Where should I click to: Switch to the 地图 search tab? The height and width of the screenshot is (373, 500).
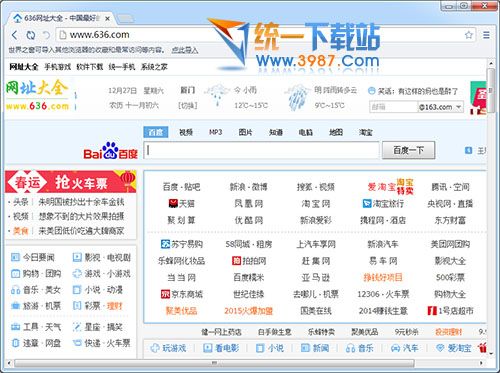pos(336,132)
